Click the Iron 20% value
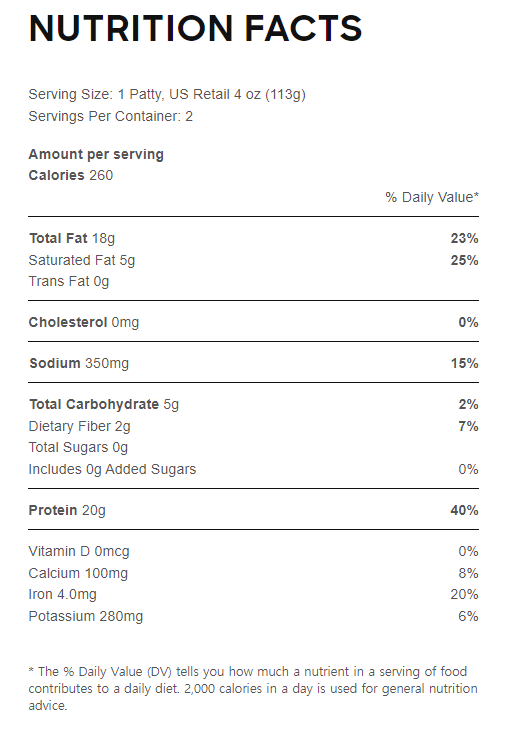 465,594
